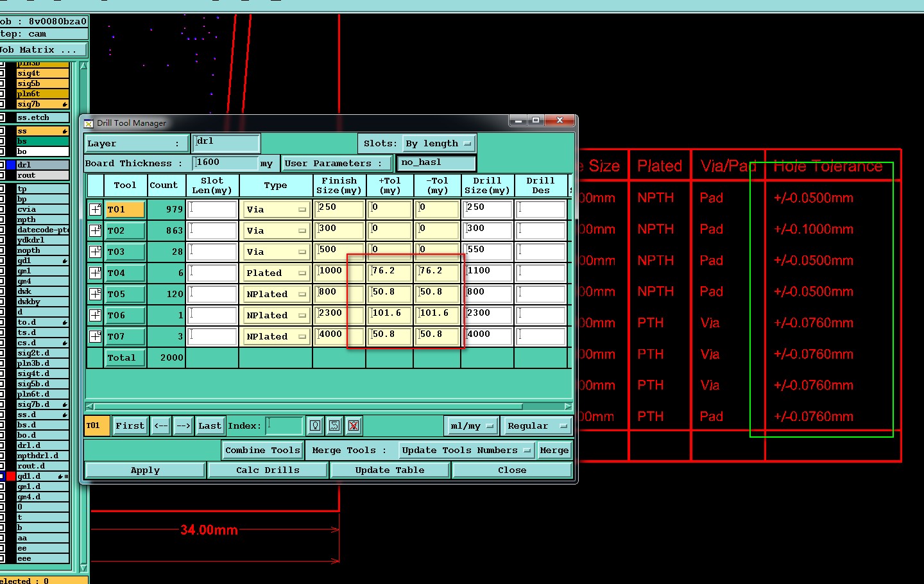Screen dimensions: 924x584
Task: Click the Layer name field showing drl
Action: (226, 142)
